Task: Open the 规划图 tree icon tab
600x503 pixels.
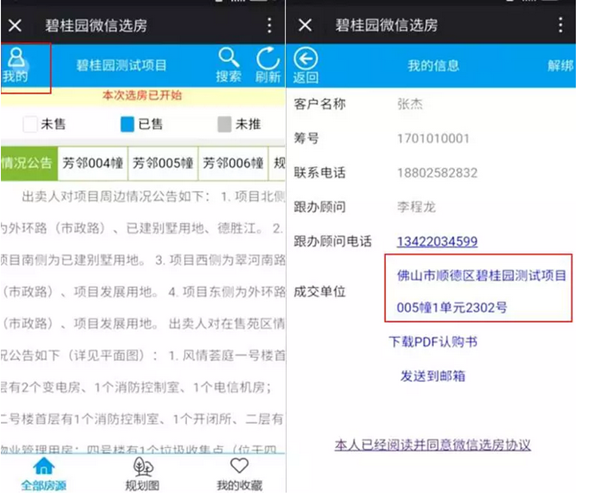Action: tap(143, 474)
